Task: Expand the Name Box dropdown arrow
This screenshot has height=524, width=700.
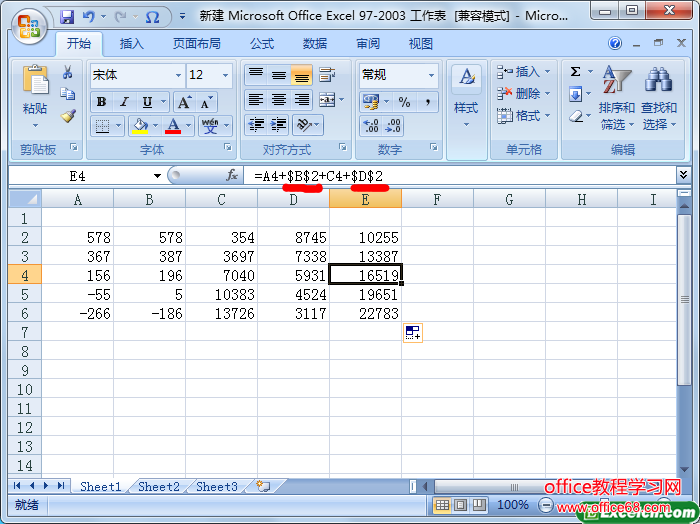Action: (x=157, y=176)
